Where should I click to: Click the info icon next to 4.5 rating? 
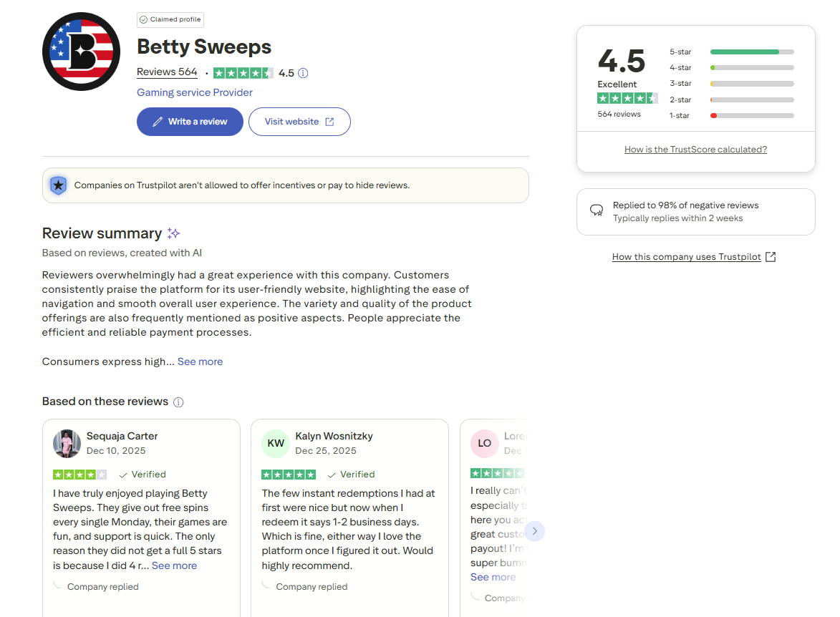point(303,73)
